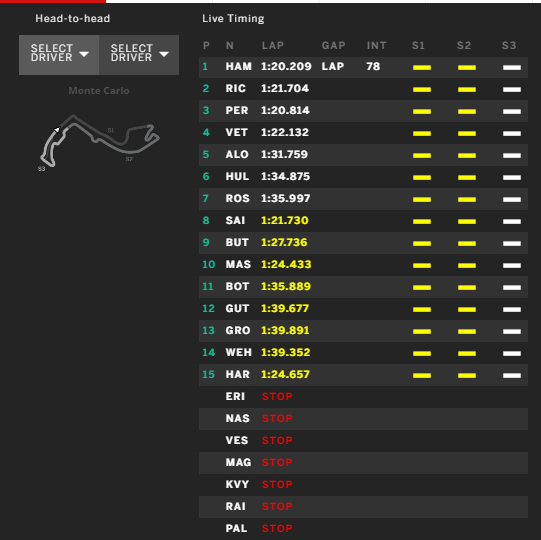
Task: Click the yellow S1 indicator for RIC
Action: (422, 89)
